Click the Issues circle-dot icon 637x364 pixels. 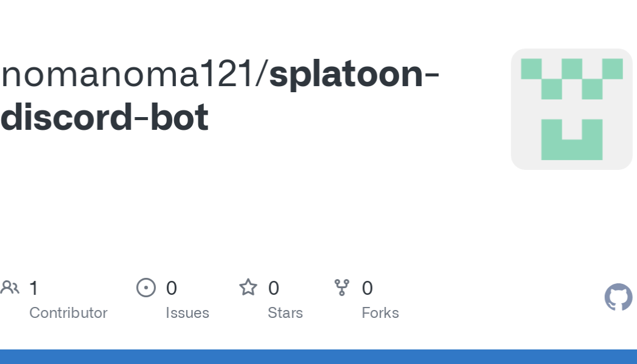[x=146, y=288]
